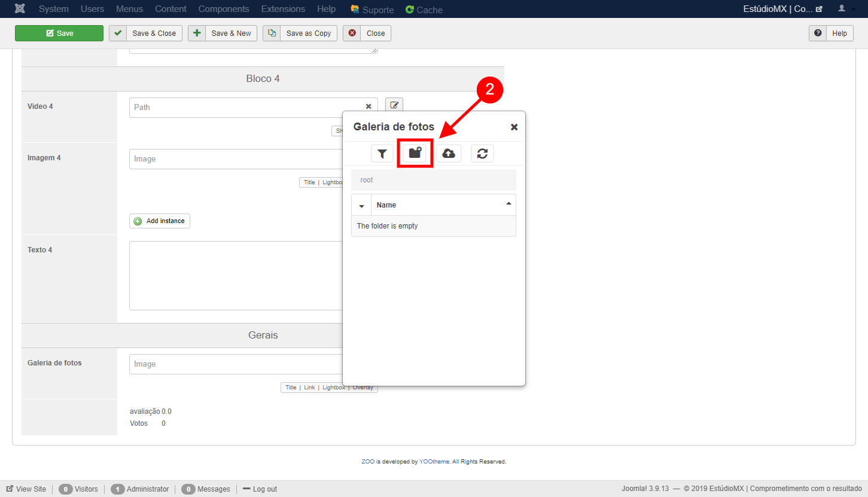Open the user account dropdown
The image size is (868, 497).
(845, 9)
